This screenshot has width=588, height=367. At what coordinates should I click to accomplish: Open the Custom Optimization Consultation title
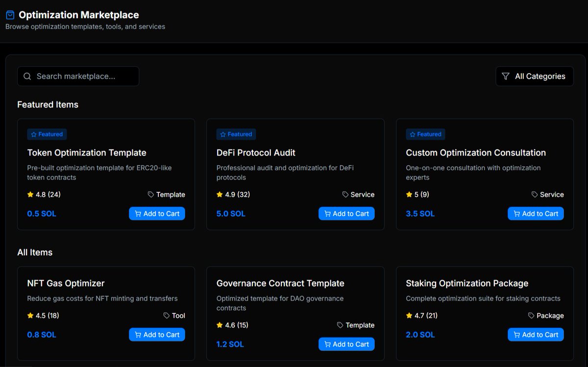(x=476, y=153)
